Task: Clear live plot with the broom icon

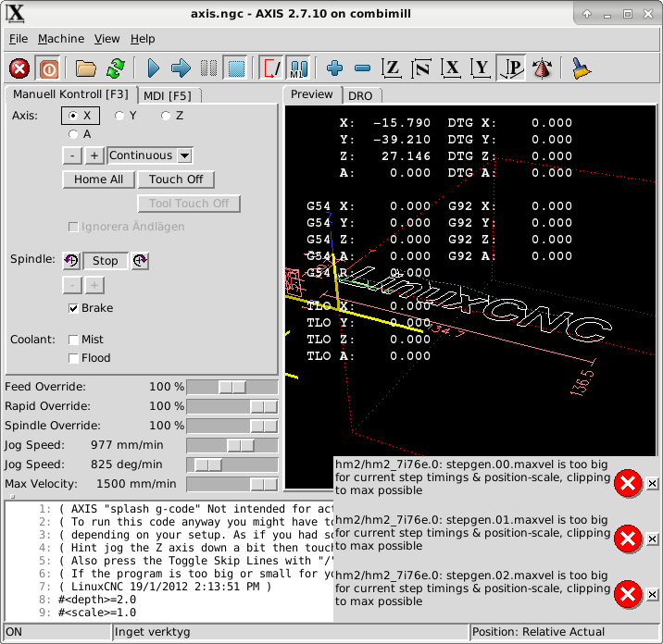Action: point(582,68)
